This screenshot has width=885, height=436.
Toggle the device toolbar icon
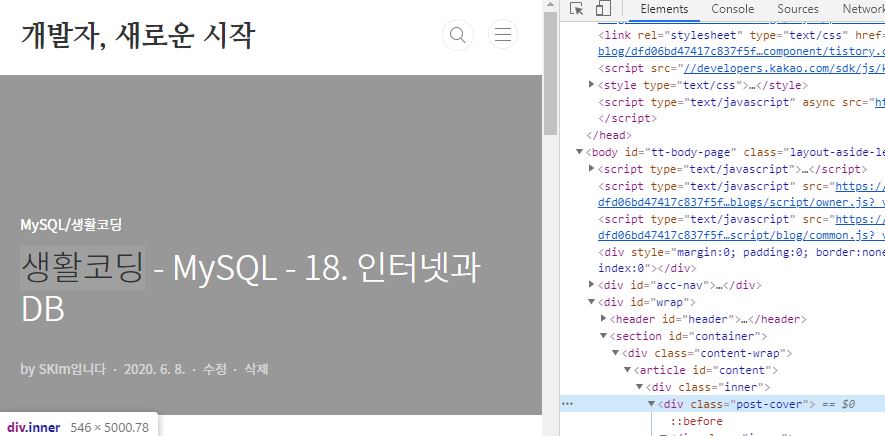[603, 8]
